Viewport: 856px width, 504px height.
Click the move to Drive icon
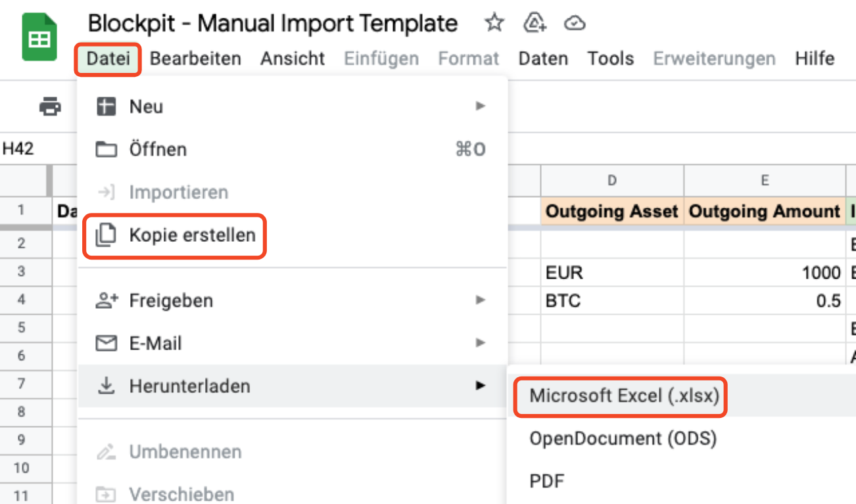(535, 24)
